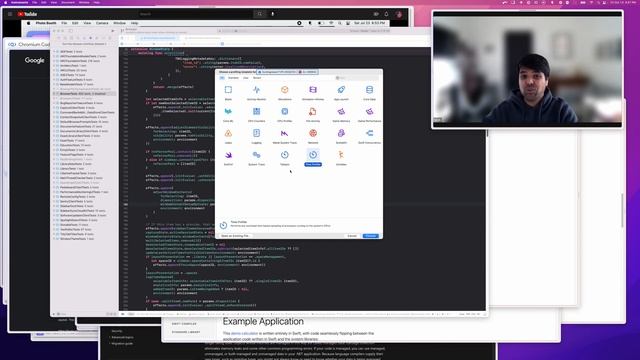This screenshot has height=360, width=640.
Task: Select the Game Memory template
Action: pos(341,114)
